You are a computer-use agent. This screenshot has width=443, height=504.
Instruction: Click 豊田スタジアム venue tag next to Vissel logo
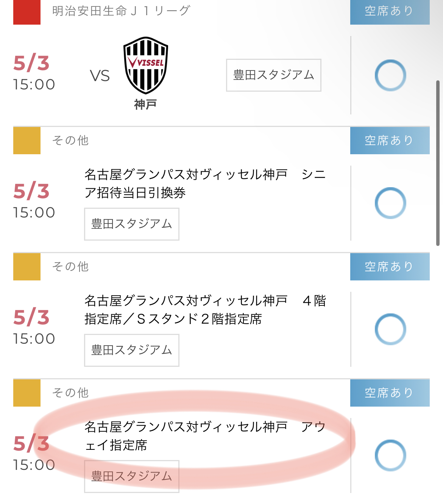click(273, 75)
